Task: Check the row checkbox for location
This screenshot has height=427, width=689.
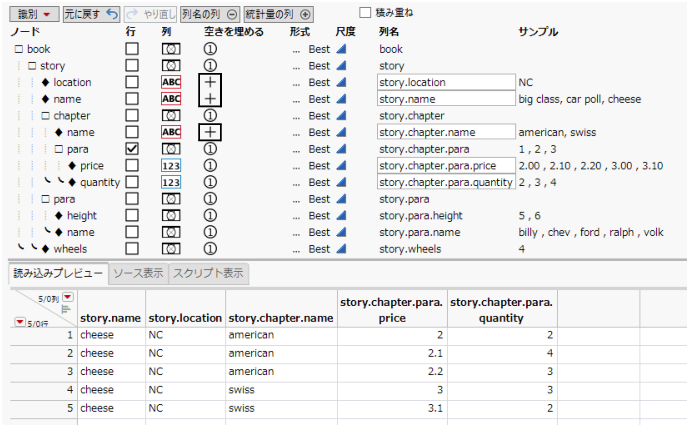Action: [132, 82]
